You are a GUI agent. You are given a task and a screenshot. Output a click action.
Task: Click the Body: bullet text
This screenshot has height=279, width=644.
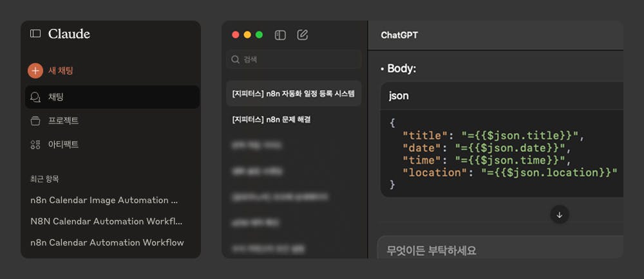pos(401,68)
